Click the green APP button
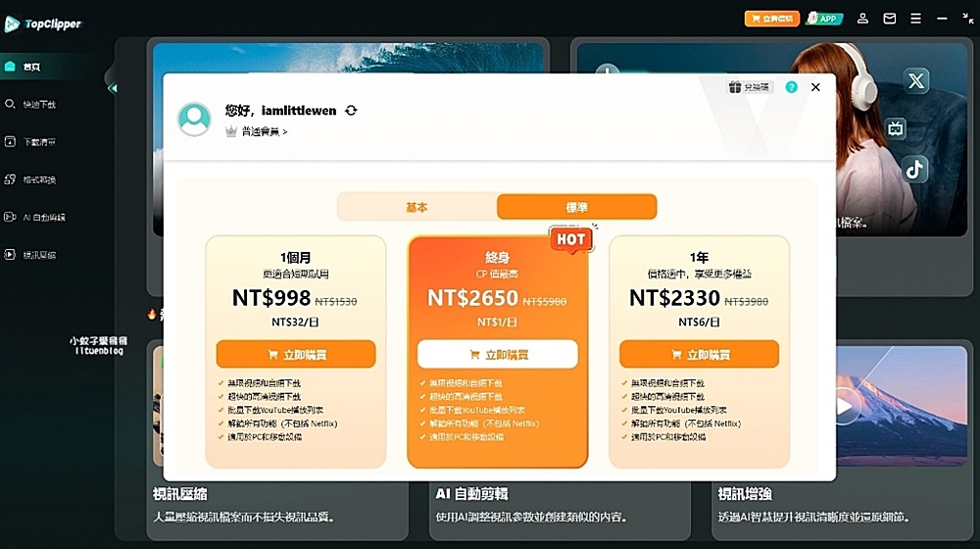980x549 pixels. pyautogui.click(x=824, y=19)
